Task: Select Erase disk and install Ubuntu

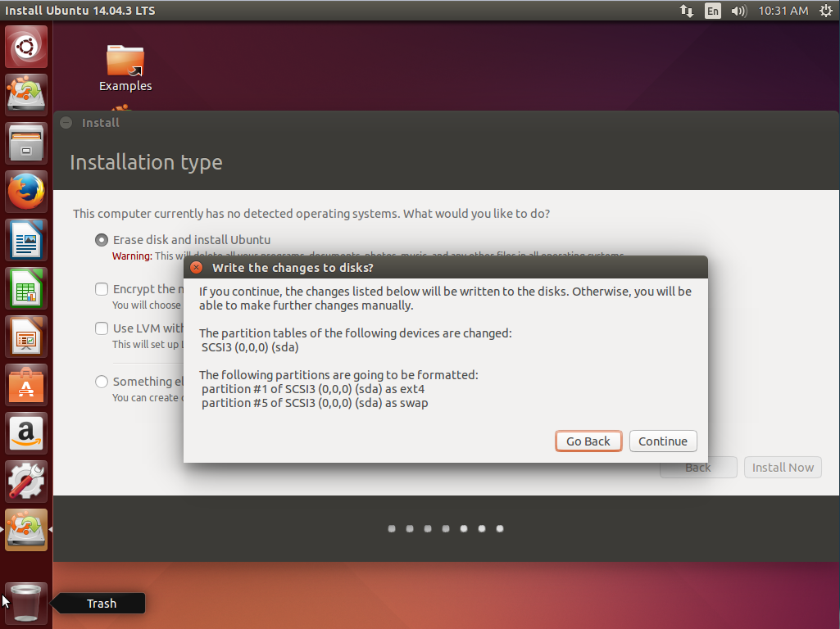Action: click(x=102, y=240)
